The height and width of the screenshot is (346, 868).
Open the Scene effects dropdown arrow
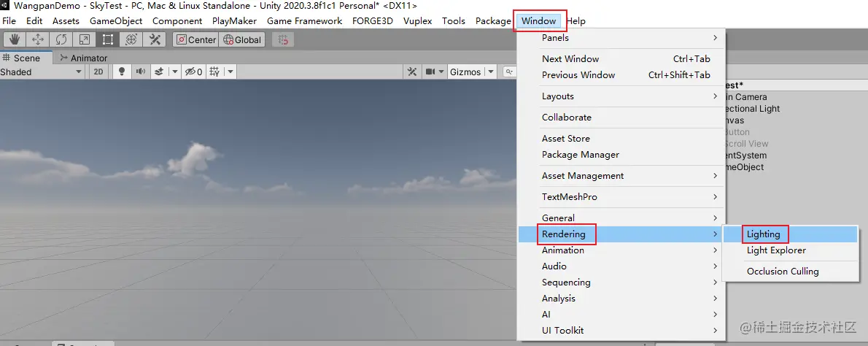[x=174, y=72]
